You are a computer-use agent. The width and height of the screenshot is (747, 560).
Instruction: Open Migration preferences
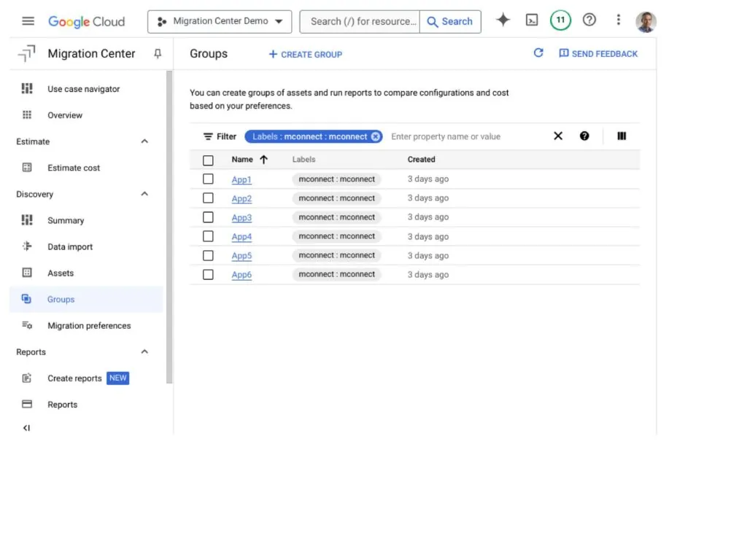[86, 326]
